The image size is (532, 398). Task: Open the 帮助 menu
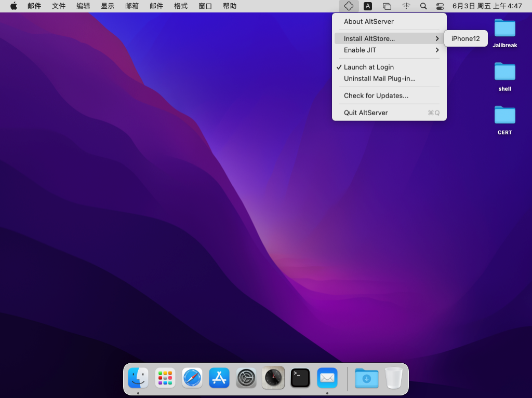[x=230, y=6]
